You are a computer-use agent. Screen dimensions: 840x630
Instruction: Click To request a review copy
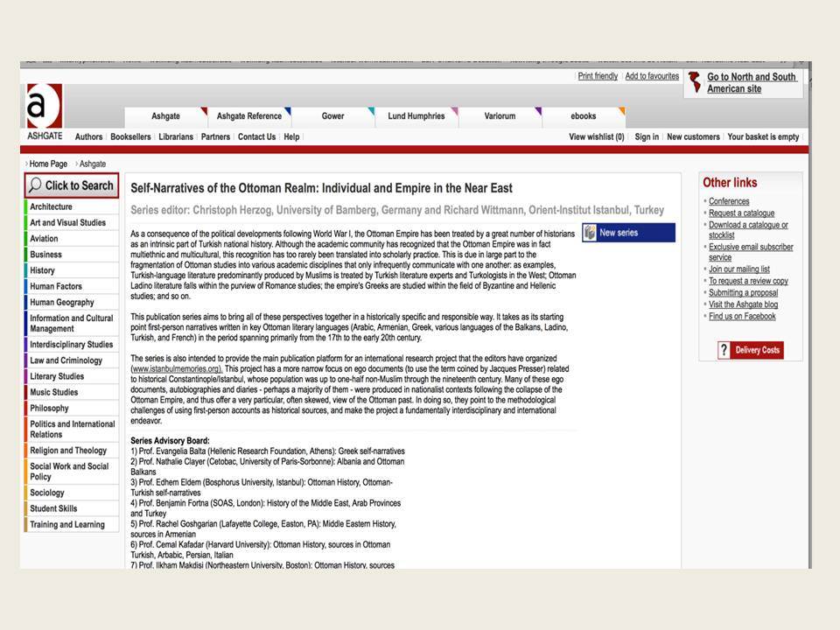point(748,281)
